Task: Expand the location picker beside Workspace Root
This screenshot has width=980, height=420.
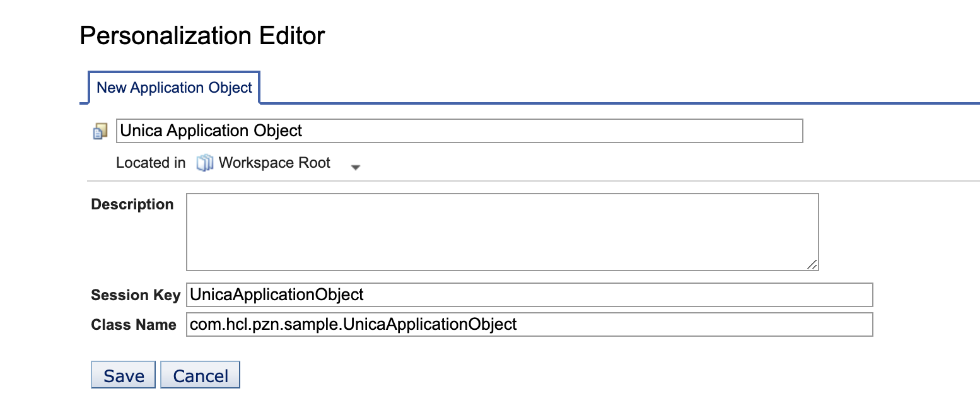Action: click(x=356, y=166)
